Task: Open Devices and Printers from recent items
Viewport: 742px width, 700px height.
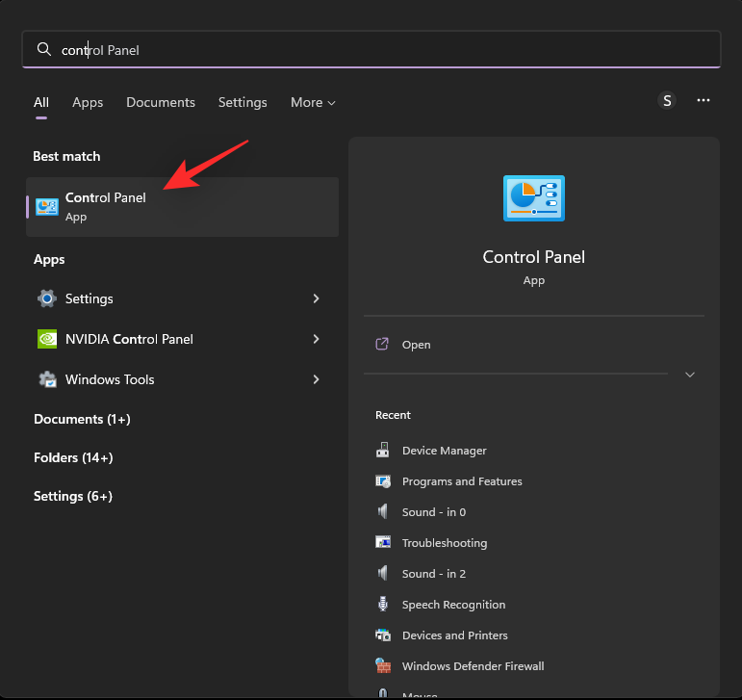Action: (x=454, y=635)
